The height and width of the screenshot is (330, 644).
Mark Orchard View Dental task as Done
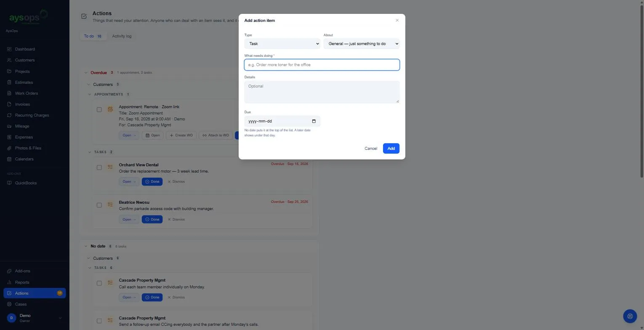tap(152, 182)
